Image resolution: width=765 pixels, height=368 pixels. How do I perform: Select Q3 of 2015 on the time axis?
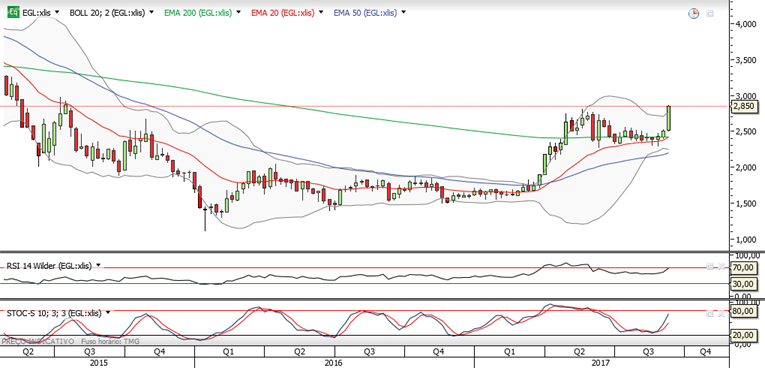89,351
